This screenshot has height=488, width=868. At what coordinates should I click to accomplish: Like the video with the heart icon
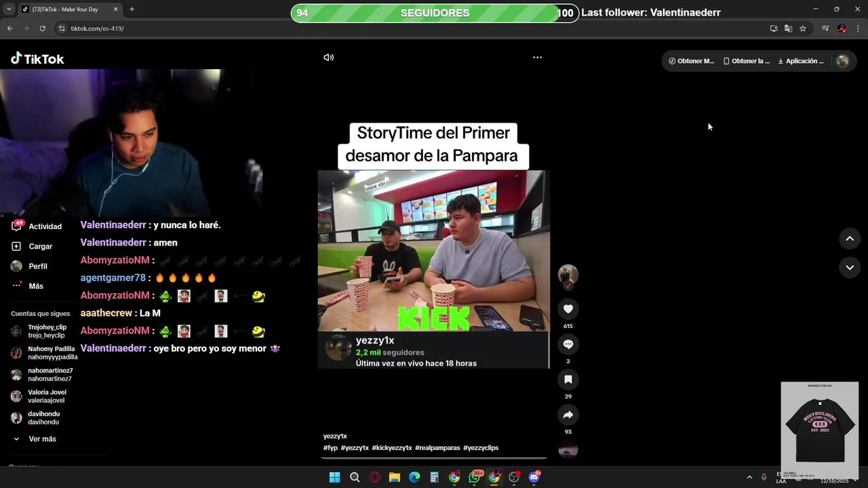click(568, 309)
